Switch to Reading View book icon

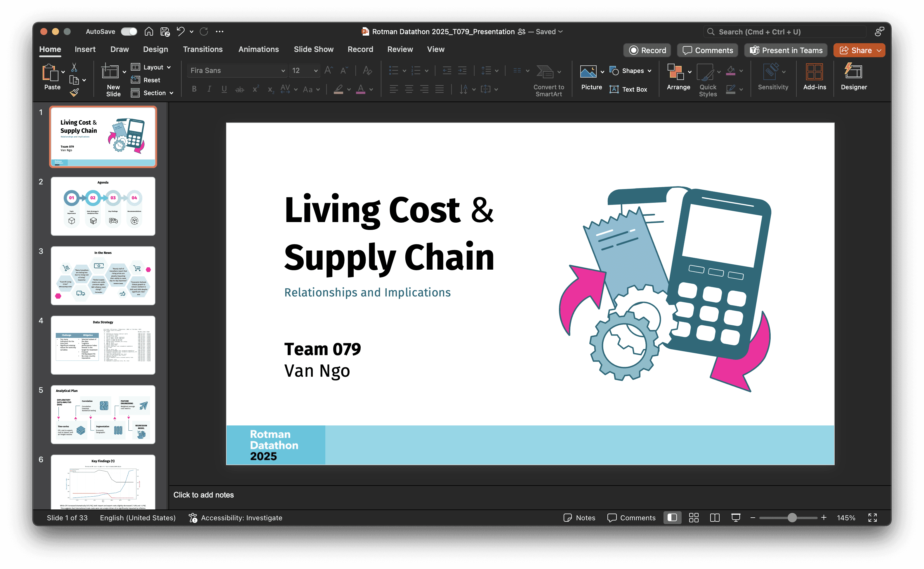tap(715, 518)
